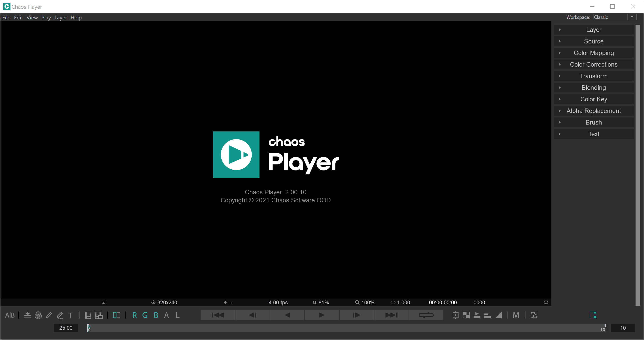Click the 00:00:00:00 timecode

(x=443, y=303)
